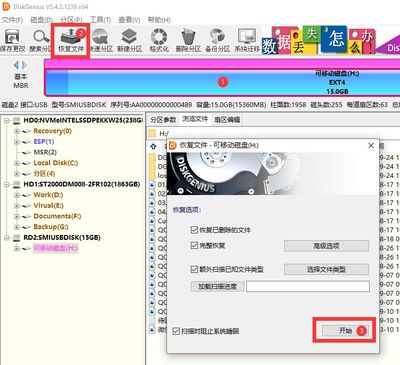Collapse the RD2:SMIUSBDISK(15GB) disk node
Screen dimensions: 400x365
(6, 238)
